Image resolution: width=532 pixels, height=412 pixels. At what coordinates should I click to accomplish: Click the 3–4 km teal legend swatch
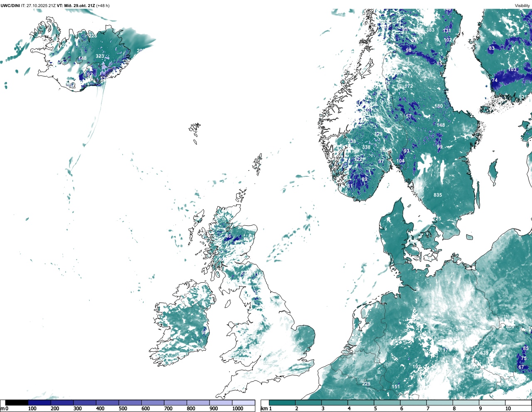[335, 402]
